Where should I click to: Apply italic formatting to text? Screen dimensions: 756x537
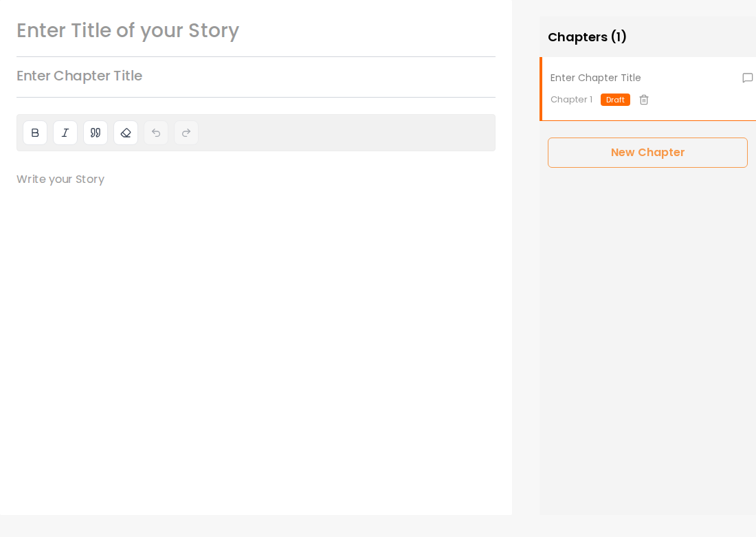(x=65, y=133)
